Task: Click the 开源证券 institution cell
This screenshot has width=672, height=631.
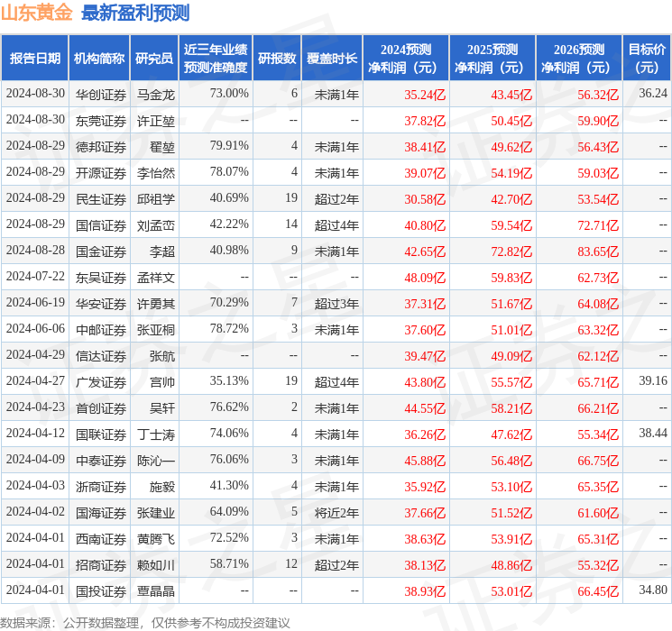Action: tap(101, 173)
